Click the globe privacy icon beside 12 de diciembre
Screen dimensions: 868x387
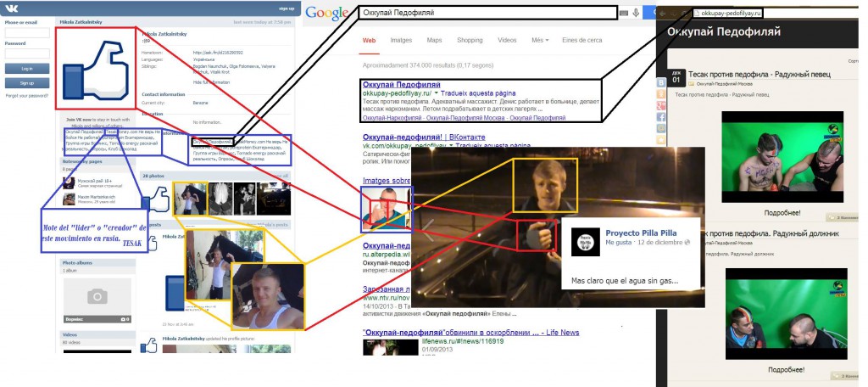point(687,243)
